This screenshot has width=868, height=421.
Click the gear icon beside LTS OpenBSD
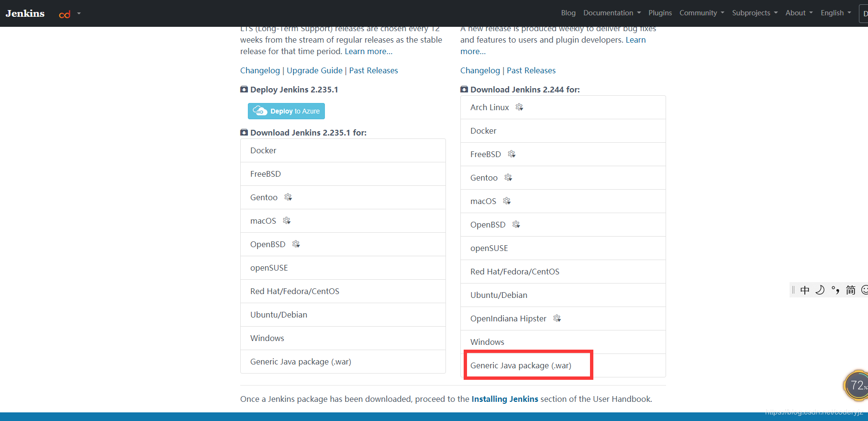pos(296,244)
